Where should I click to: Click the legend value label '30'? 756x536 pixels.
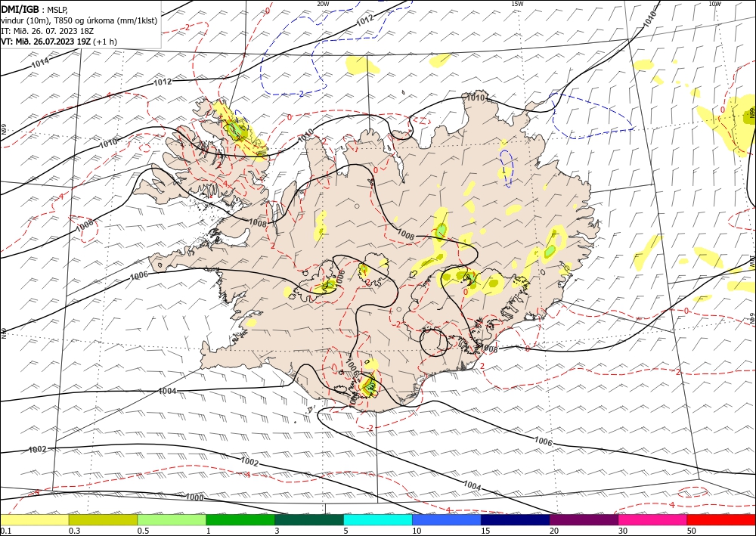[623, 531]
